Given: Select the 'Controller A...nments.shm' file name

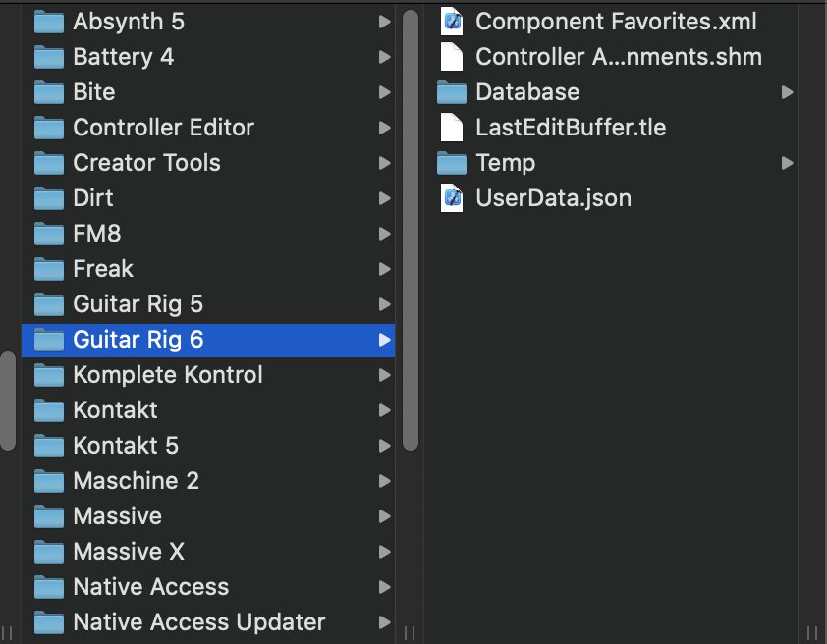Looking at the screenshot, I should (619, 57).
